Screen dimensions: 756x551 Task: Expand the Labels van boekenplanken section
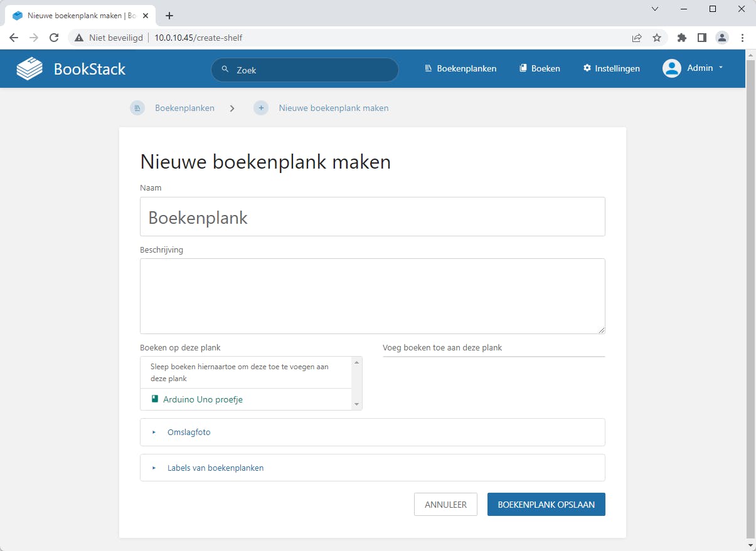(x=372, y=468)
